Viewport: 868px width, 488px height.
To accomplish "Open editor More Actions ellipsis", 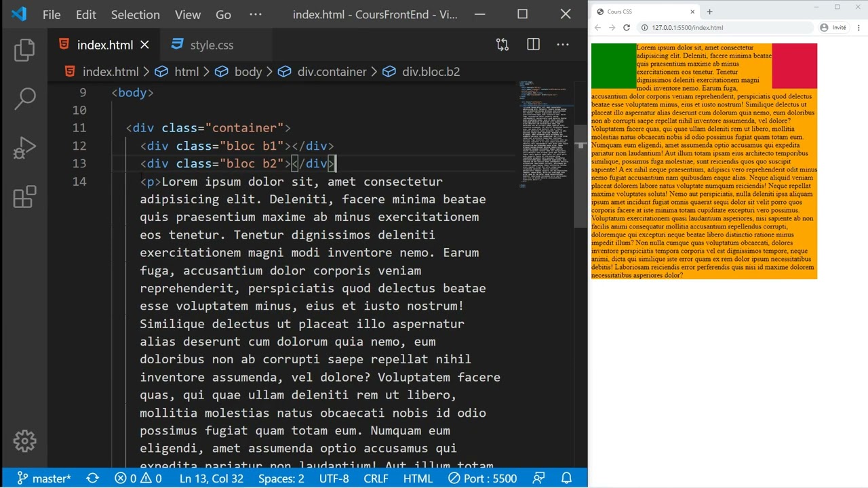I will coord(563,45).
